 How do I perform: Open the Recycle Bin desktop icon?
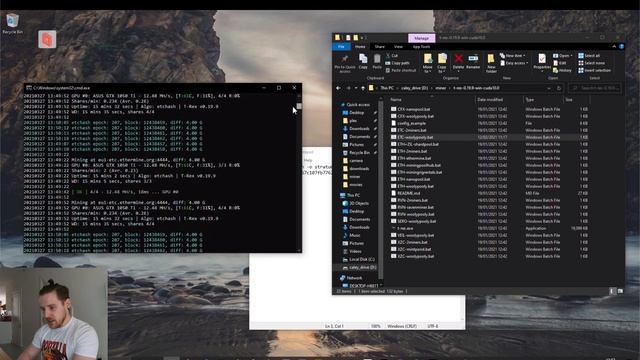click(12, 24)
